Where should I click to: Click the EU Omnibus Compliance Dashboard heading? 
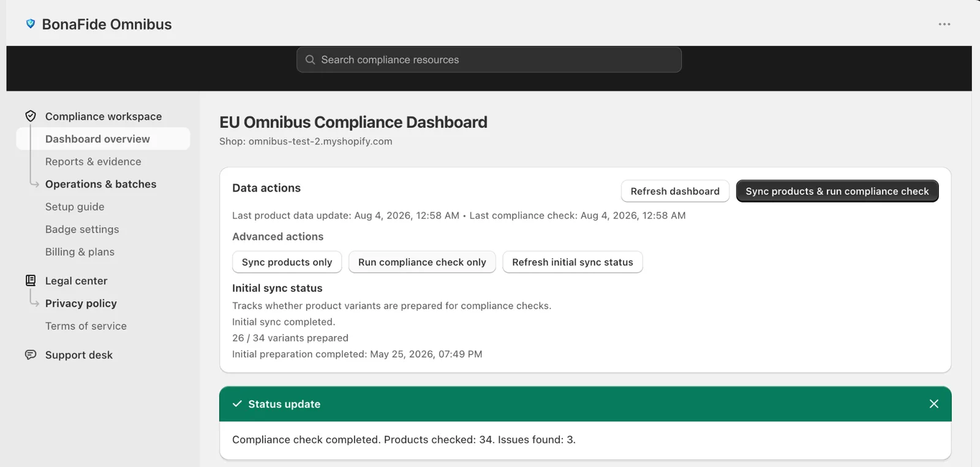(x=353, y=122)
